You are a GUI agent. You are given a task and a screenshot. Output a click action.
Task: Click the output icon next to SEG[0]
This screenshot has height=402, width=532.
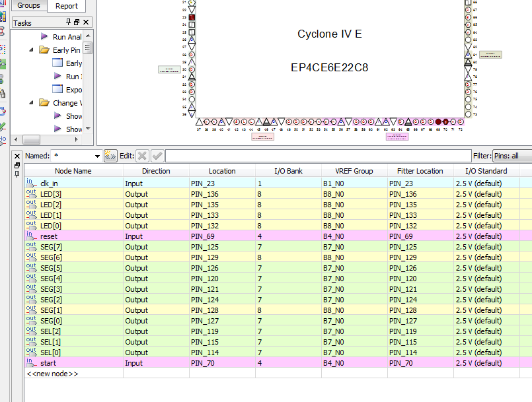pos(31,320)
